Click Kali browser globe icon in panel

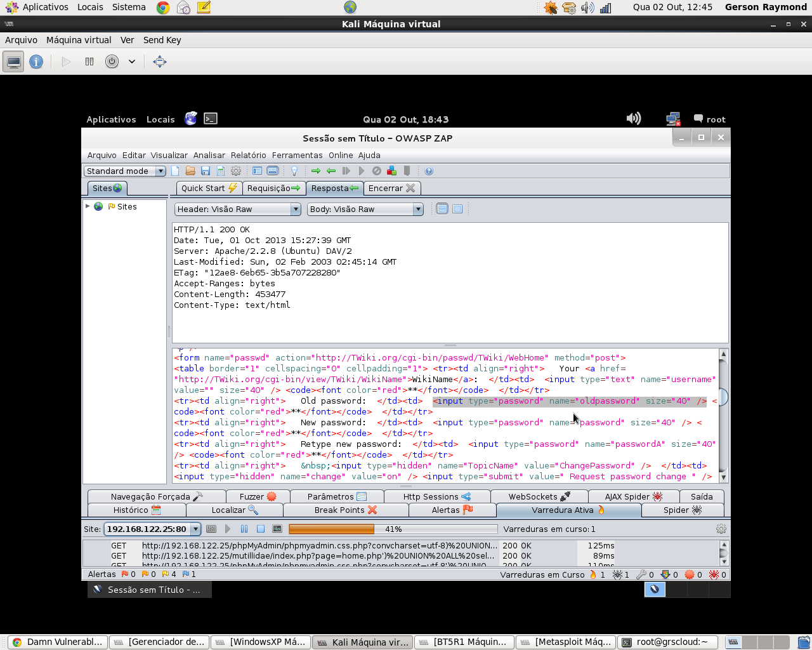tap(191, 119)
